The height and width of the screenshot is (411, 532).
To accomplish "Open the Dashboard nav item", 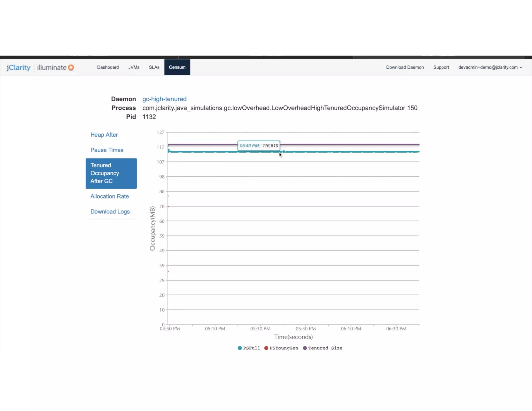I will coord(108,67).
